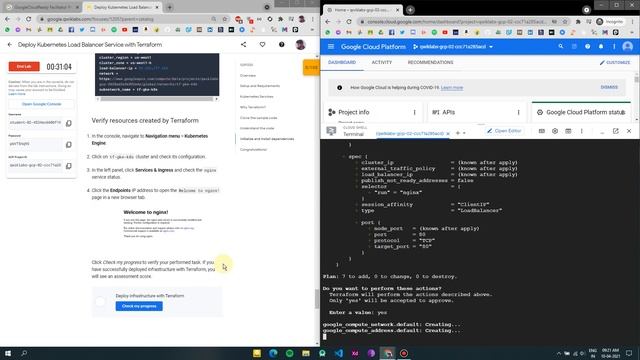This screenshot has width=640, height=360.
Task: Reload the Qwiklabs page
Action: [29, 19]
